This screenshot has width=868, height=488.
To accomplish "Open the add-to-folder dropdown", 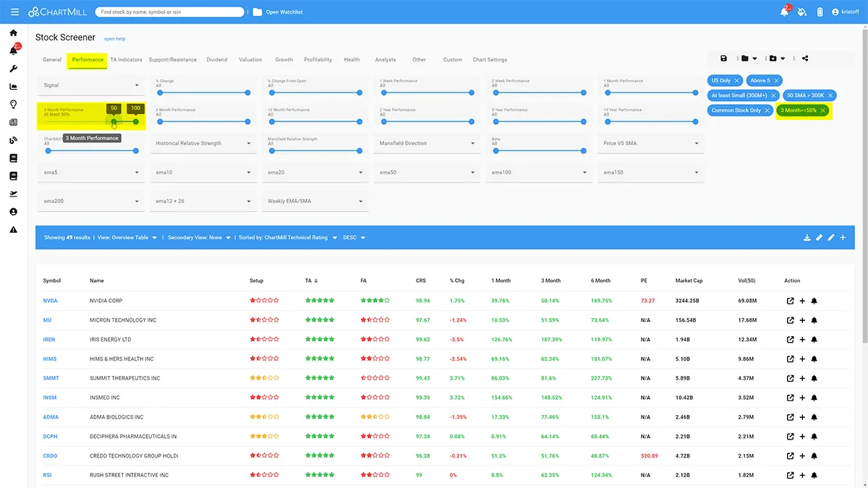I will click(x=778, y=59).
